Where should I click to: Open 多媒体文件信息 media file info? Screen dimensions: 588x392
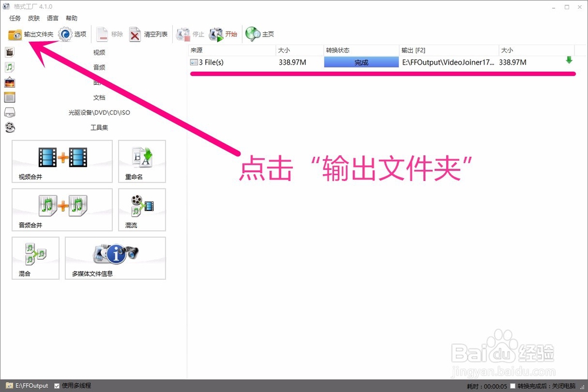coord(115,258)
